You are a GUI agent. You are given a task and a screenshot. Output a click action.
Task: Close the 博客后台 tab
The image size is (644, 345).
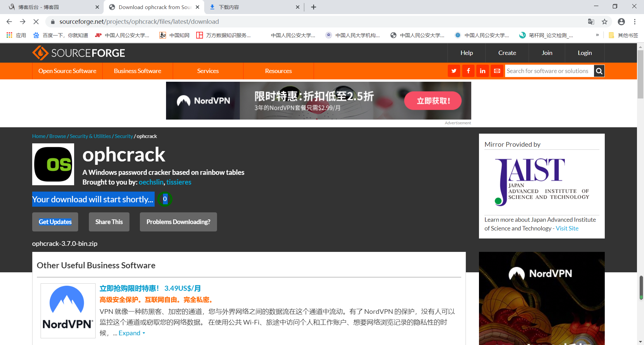(x=97, y=7)
